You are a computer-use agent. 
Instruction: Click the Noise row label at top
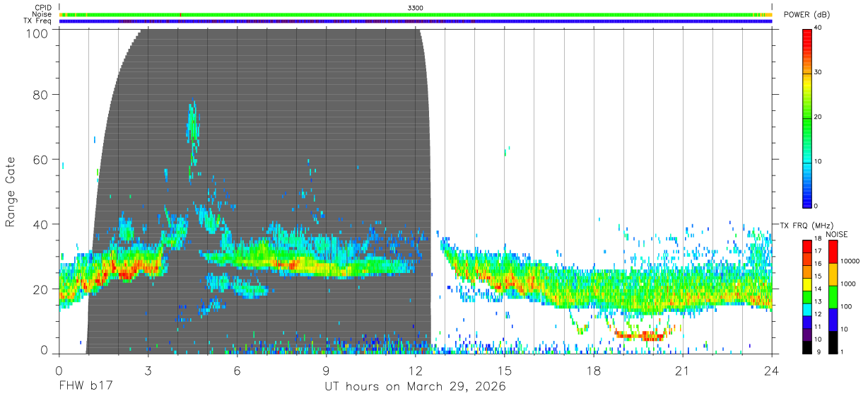pyautogui.click(x=42, y=14)
